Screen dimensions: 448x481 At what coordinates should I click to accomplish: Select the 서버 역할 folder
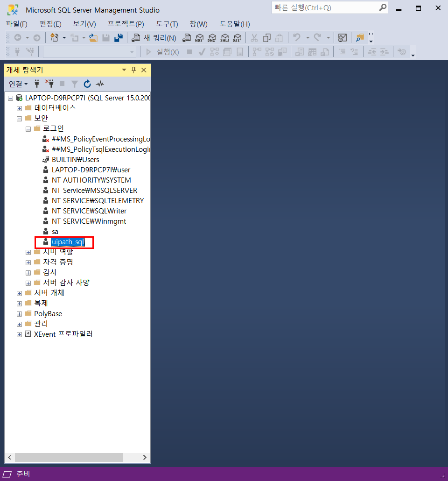click(x=58, y=252)
